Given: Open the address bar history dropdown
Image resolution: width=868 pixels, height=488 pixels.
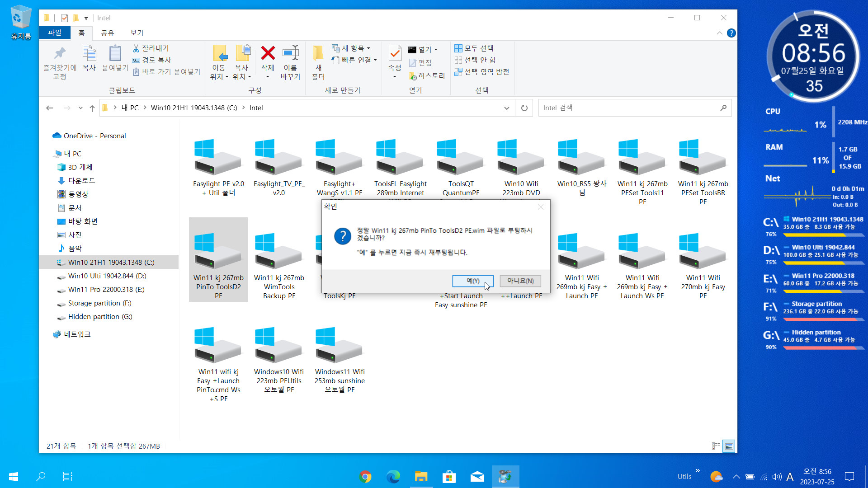Looking at the screenshot, I should pyautogui.click(x=507, y=108).
